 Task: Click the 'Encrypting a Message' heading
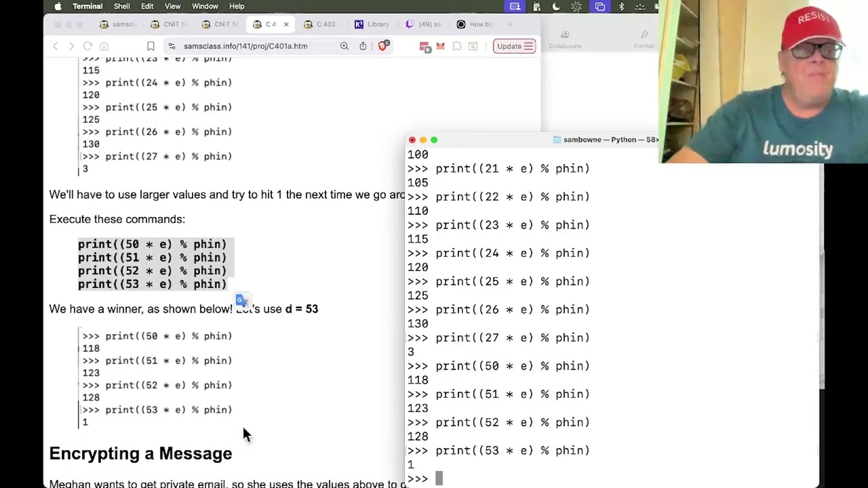140,453
